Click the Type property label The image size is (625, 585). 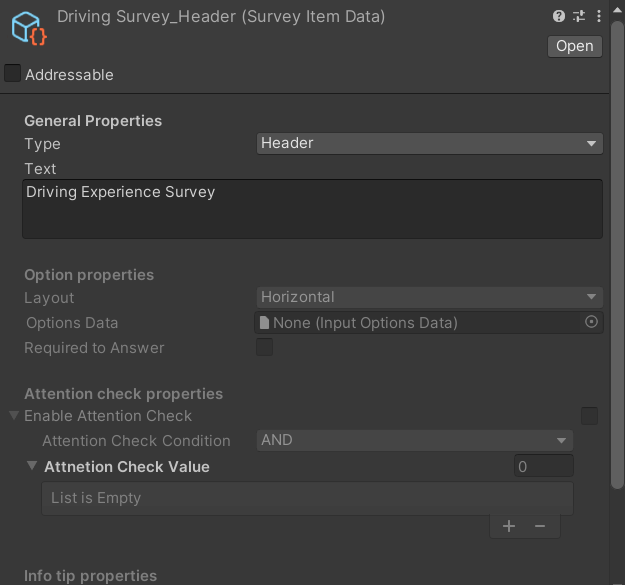point(43,144)
